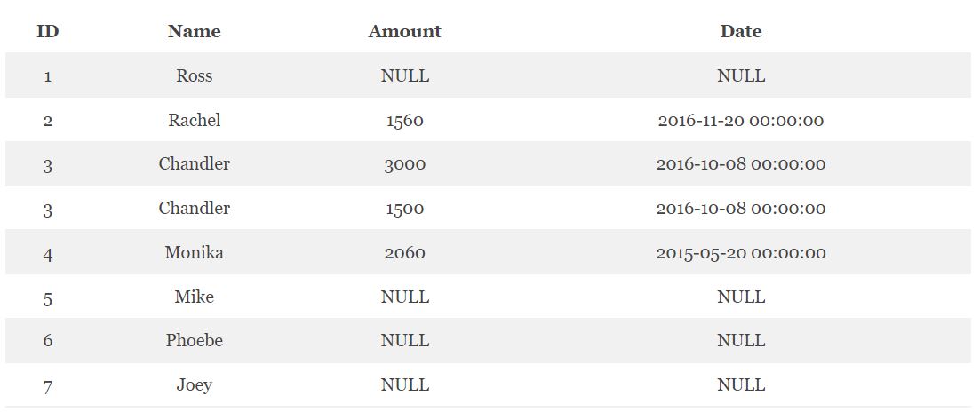Select the Rachel name cell
This screenshot has width=980, height=420.
tap(195, 120)
